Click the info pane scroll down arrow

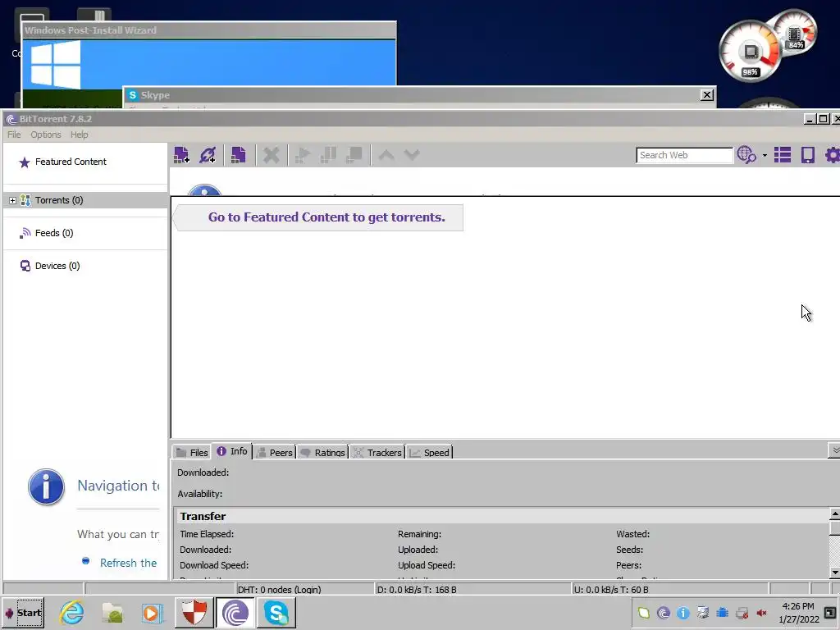tap(834, 573)
